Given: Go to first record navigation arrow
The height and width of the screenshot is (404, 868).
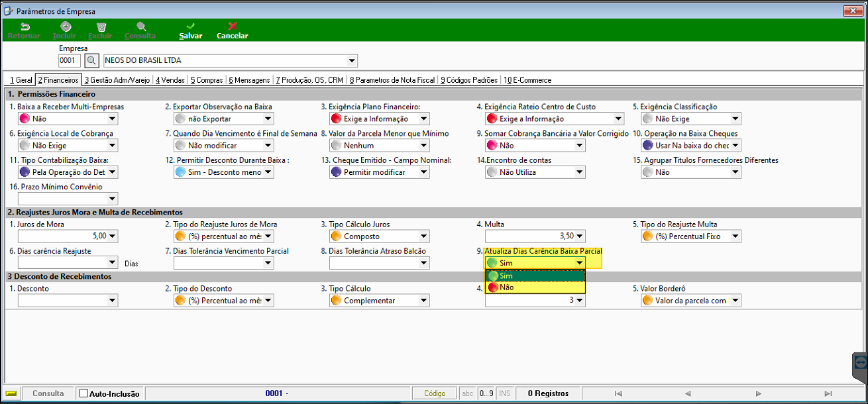Looking at the screenshot, I should (618, 393).
